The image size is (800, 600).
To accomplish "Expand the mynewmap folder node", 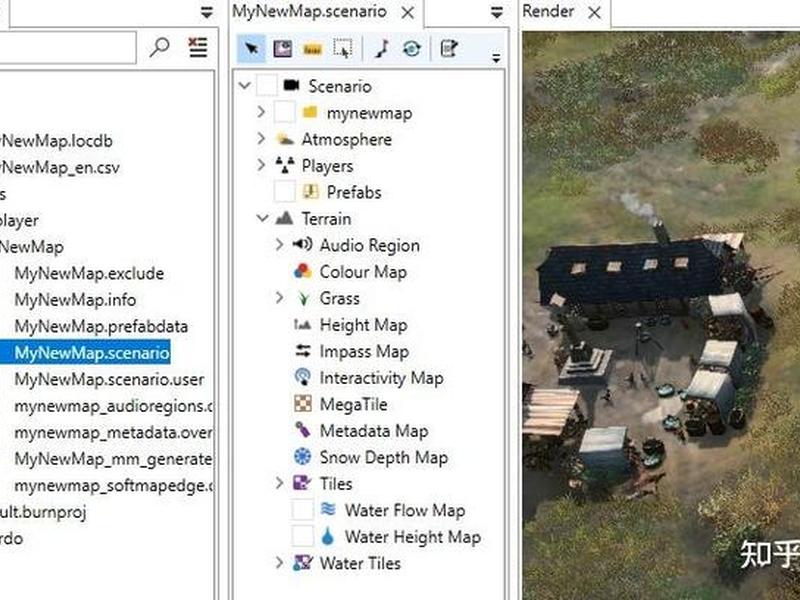I will pyautogui.click(x=261, y=112).
